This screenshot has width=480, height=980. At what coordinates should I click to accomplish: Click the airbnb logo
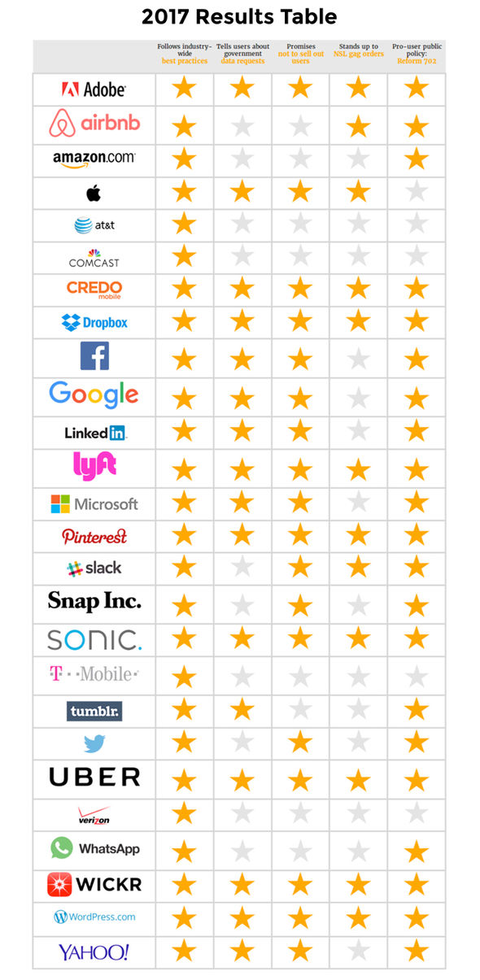tap(94, 124)
